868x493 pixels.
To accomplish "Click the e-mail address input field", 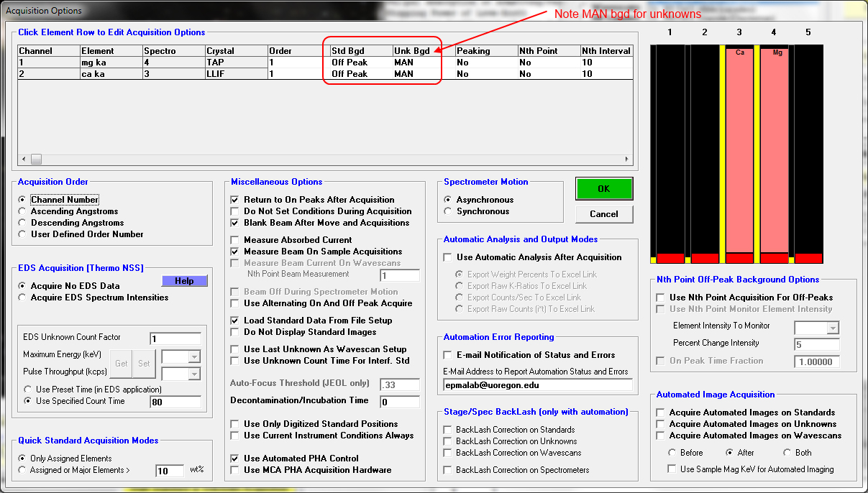I will [537, 385].
